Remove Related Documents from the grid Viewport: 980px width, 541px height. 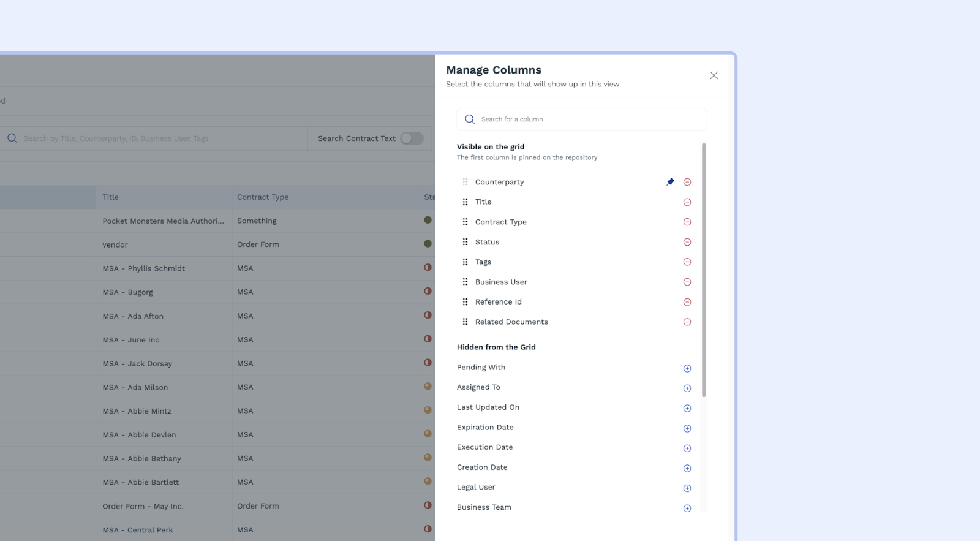tap(687, 322)
